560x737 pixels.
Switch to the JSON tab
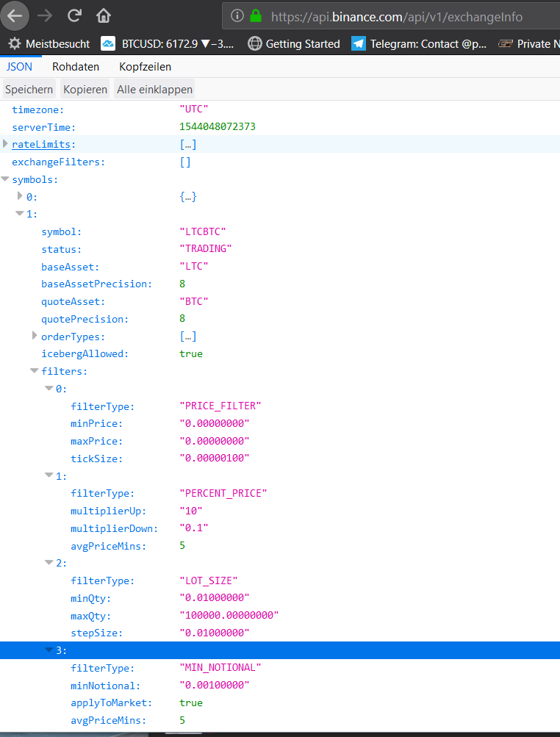pos(19,67)
